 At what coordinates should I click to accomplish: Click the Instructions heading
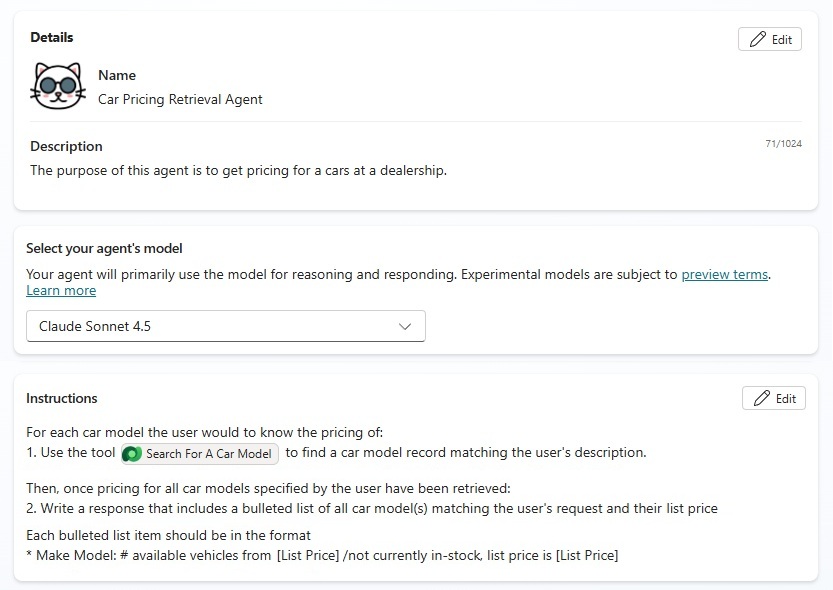(62, 398)
